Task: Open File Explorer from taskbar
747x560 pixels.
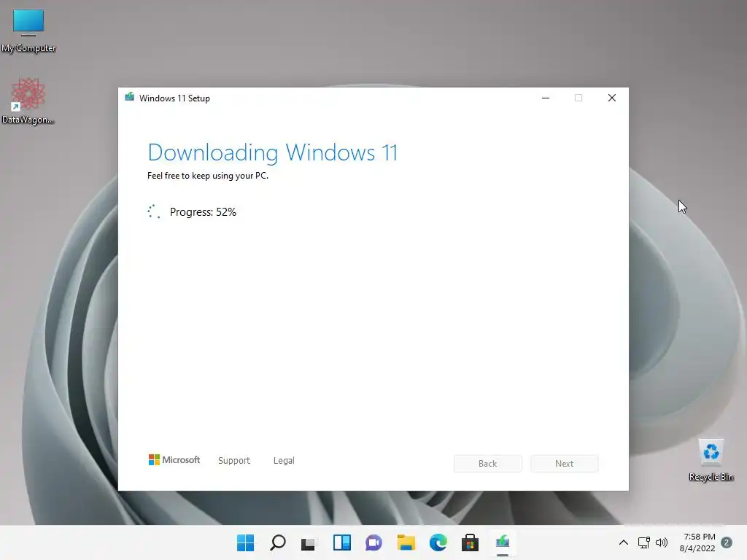Action: [406, 542]
